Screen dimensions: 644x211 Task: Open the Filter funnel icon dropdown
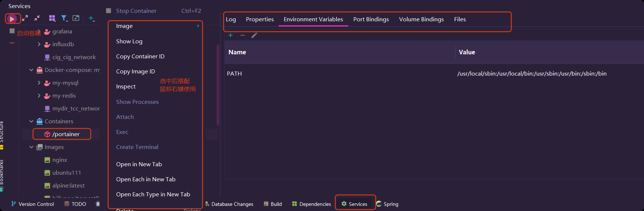64,18
